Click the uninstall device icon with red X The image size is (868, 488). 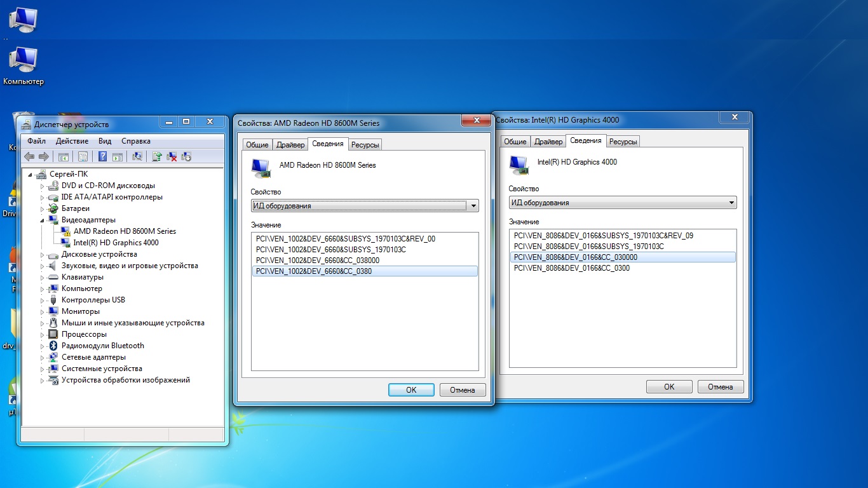172,156
